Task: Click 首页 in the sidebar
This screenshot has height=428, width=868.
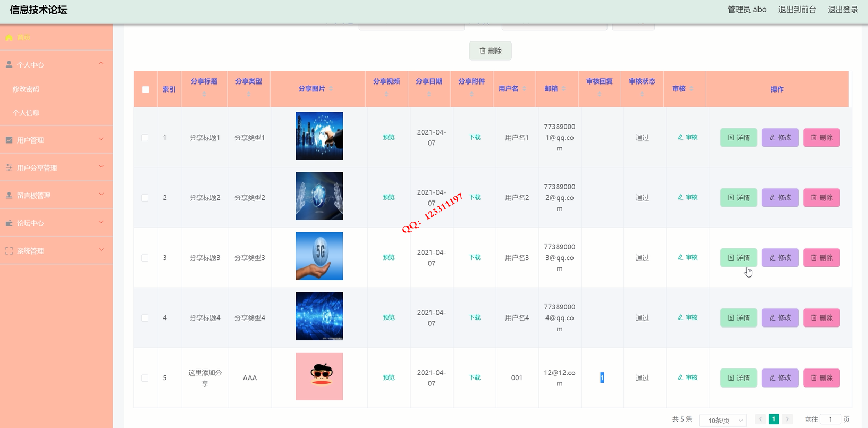Action: tap(23, 38)
